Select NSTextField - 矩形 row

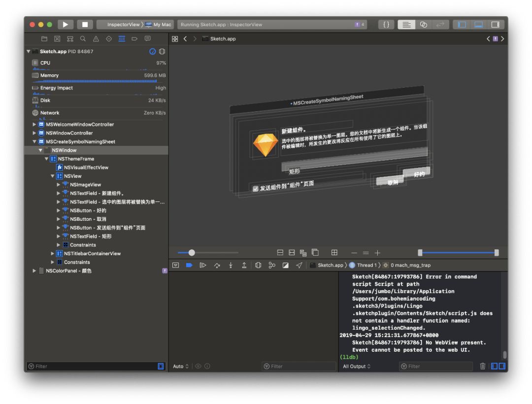point(91,236)
